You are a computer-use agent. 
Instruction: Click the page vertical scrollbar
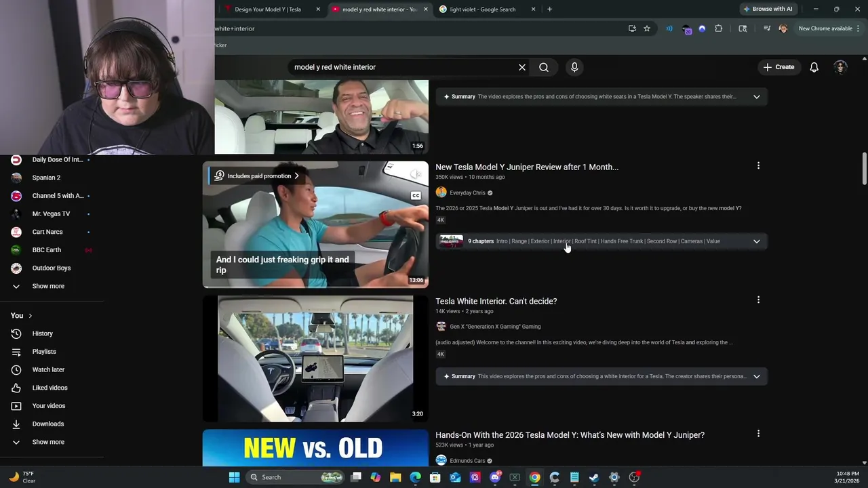[x=864, y=168]
